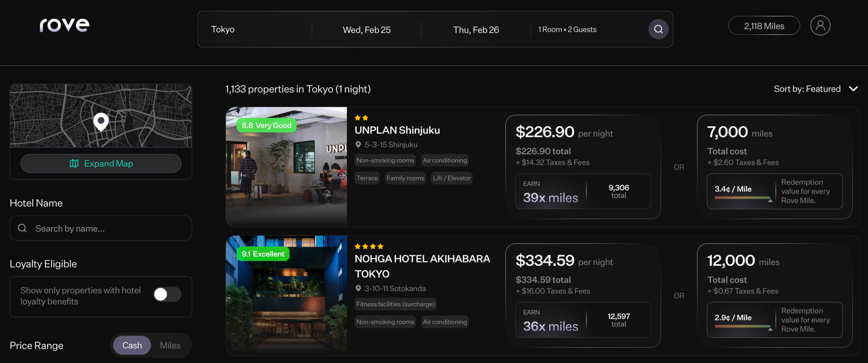The width and height of the screenshot is (868, 363).
Task: Open the 2,118 Miles balance
Action: tap(764, 25)
